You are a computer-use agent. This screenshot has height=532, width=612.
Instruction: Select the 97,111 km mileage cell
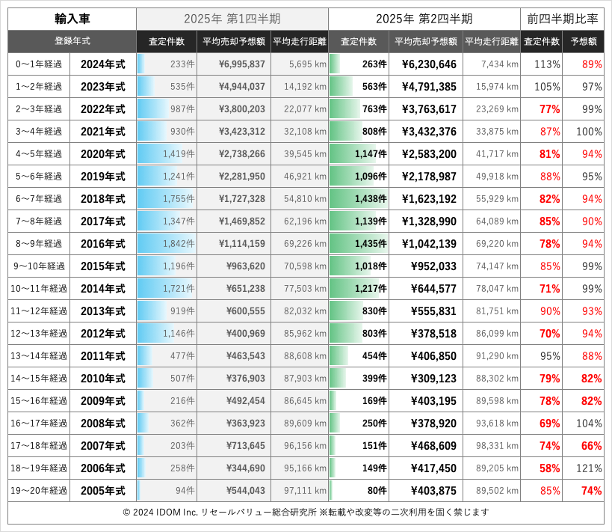click(x=299, y=491)
